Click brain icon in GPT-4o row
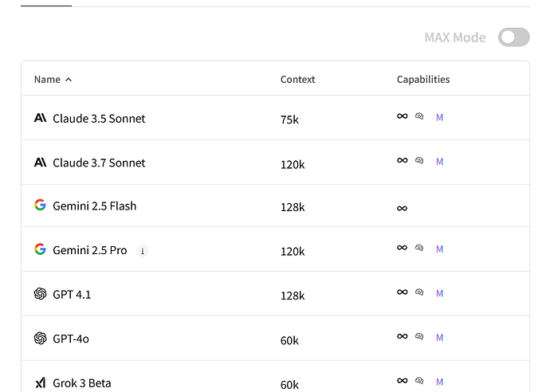The height and width of the screenshot is (392, 550). [419, 336]
